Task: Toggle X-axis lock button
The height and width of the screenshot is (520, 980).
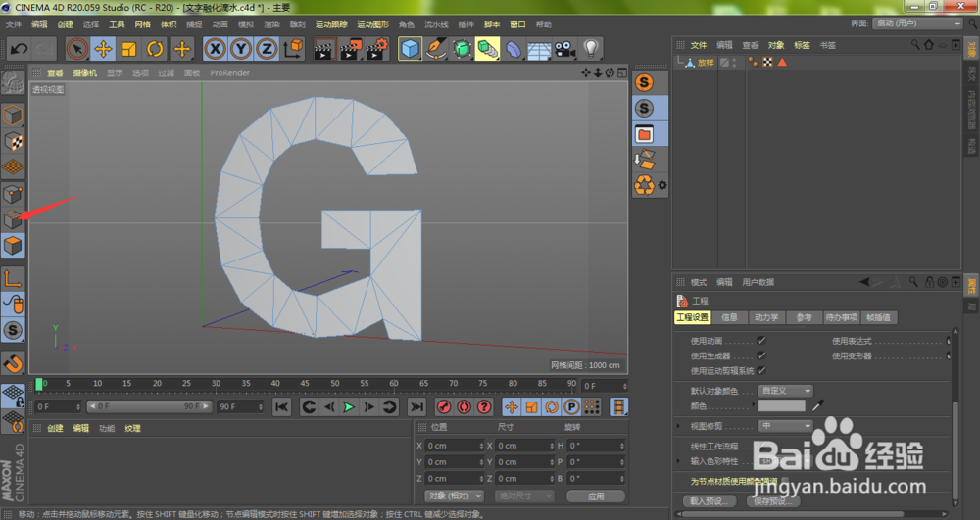Action: click(215, 48)
